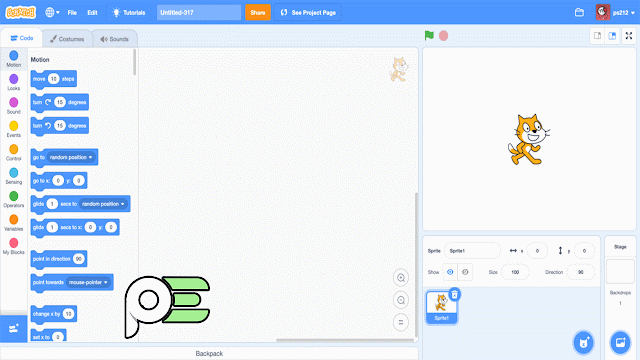Click the Scratch logo

pos(20,12)
